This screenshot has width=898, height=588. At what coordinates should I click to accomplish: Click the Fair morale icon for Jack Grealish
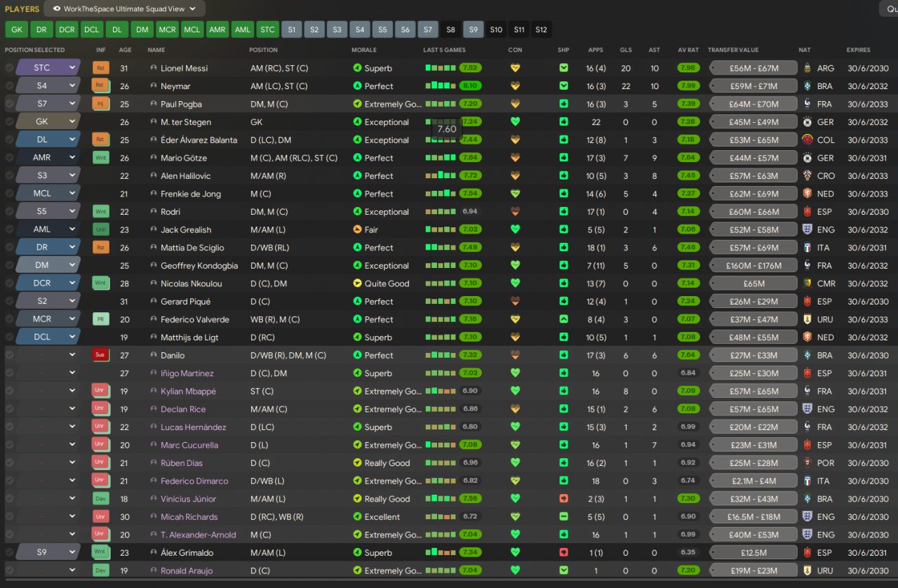coord(357,229)
